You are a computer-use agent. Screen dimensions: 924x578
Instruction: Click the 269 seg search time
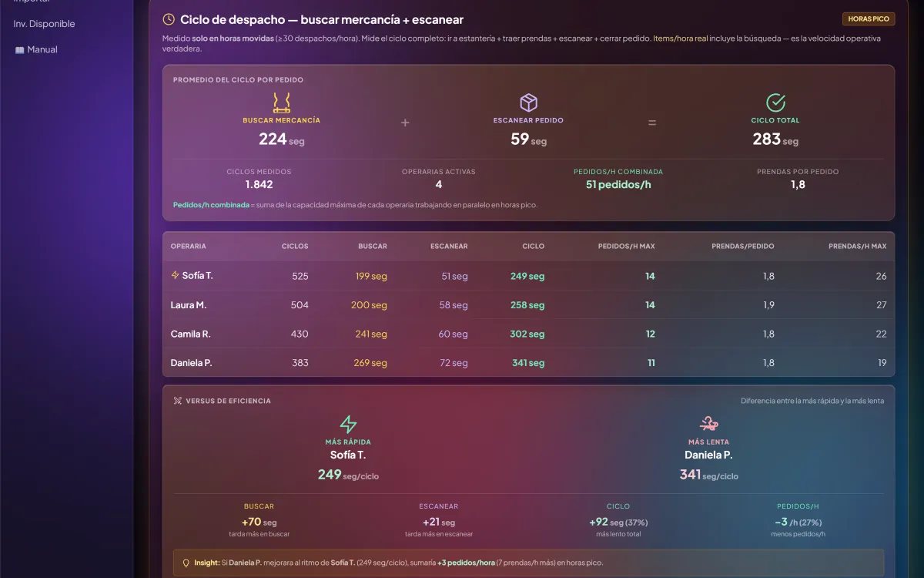[x=370, y=363]
